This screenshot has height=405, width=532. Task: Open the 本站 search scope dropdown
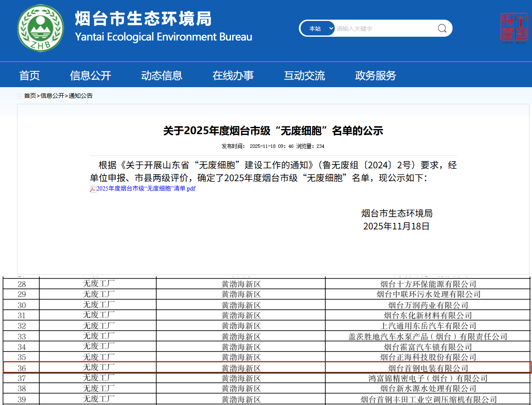[318, 29]
